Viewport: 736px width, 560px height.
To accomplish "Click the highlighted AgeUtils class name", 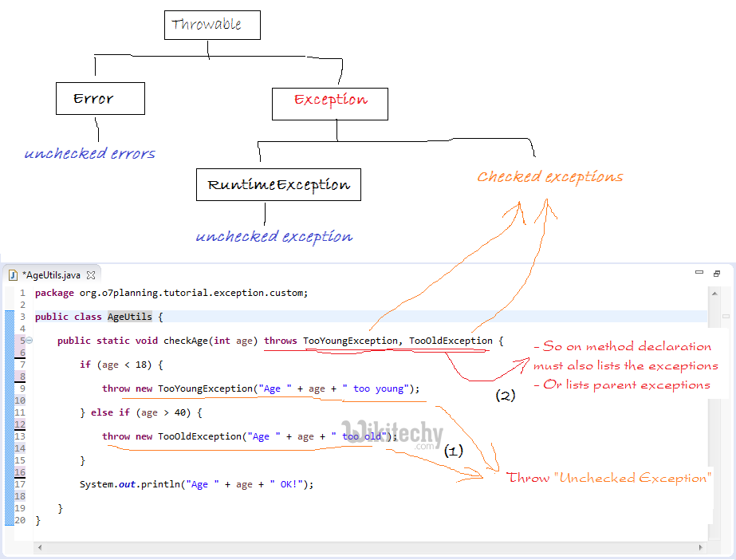I will pos(129,317).
